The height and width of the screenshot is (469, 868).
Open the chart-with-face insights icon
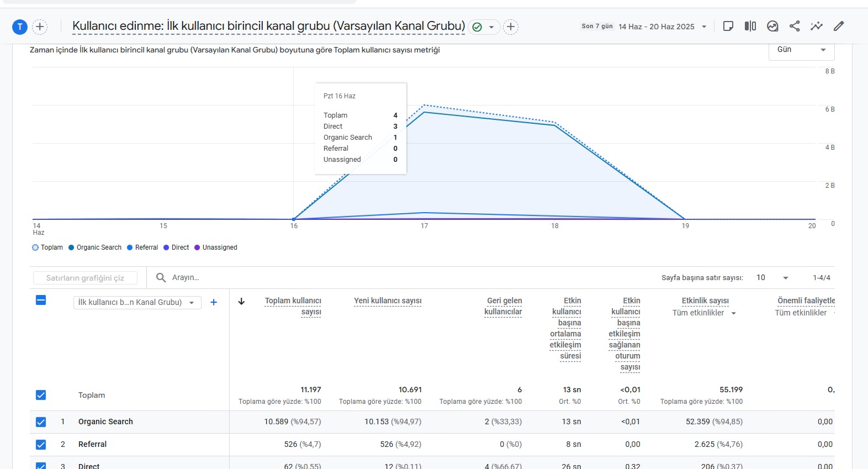pyautogui.click(x=772, y=26)
